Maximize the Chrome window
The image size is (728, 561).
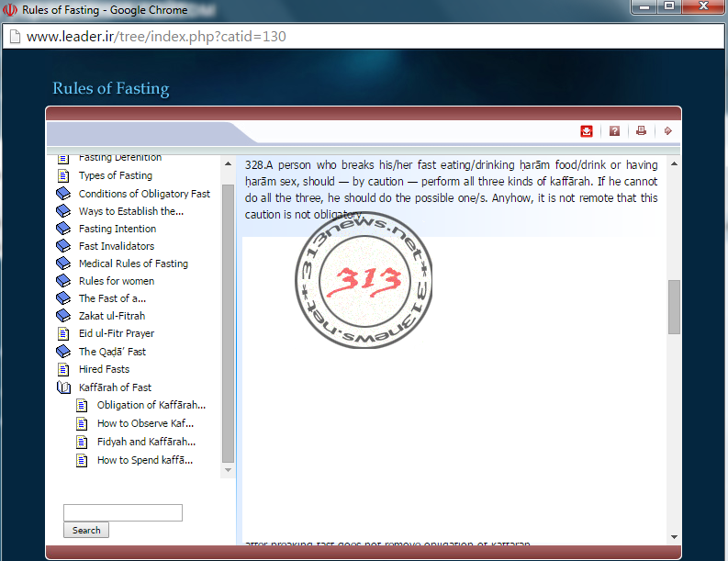click(669, 6)
